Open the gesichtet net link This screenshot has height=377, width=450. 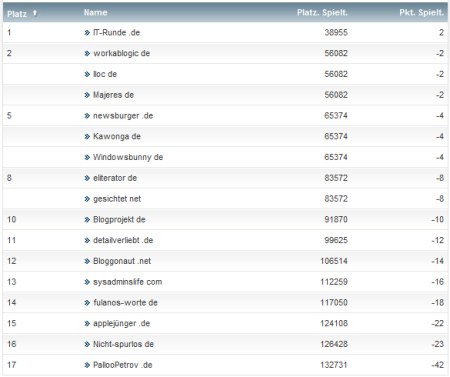pyautogui.click(x=117, y=199)
